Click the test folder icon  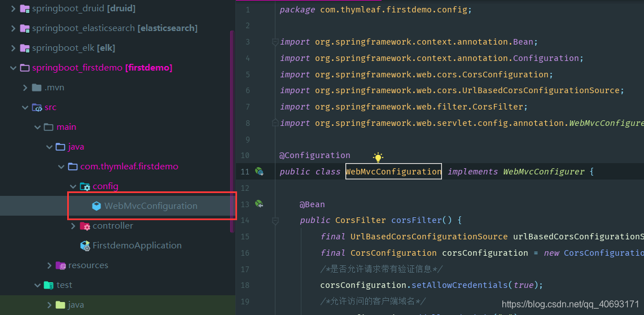pyautogui.click(x=49, y=285)
